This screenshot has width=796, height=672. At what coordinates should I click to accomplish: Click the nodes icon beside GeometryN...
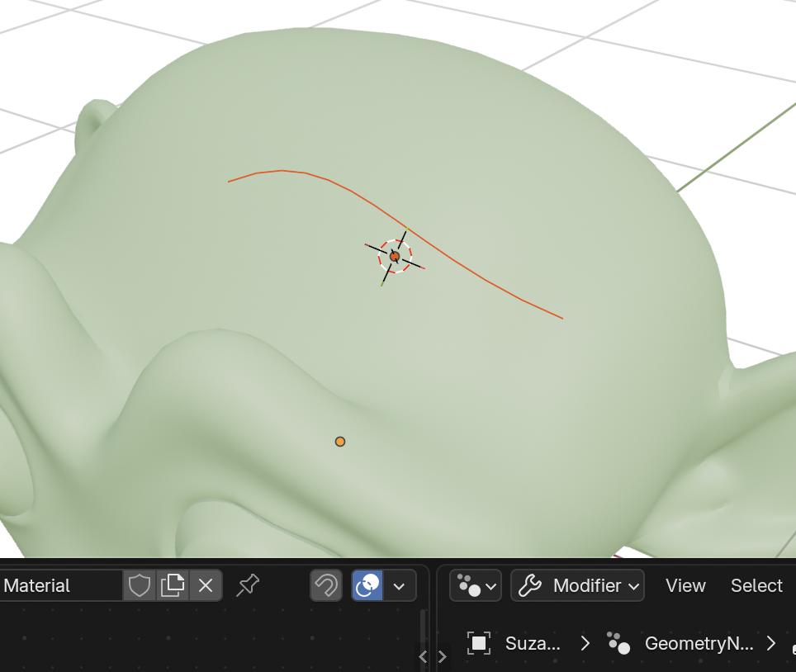coord(618,643)
